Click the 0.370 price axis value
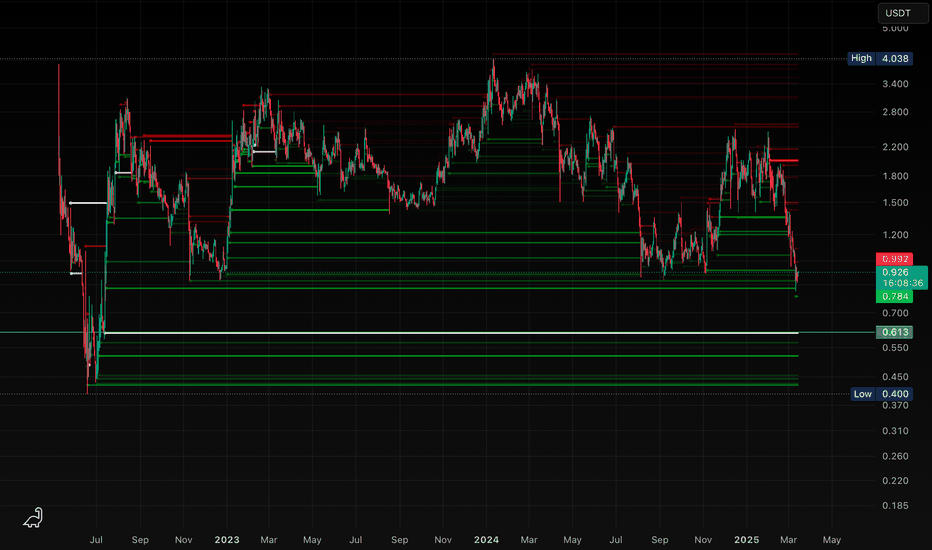 coord(895,405)
